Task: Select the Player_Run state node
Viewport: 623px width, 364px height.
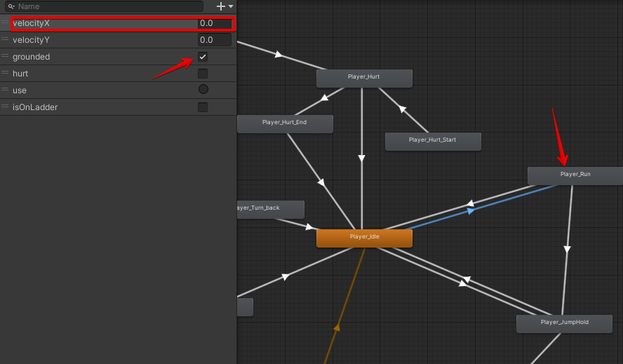Action: pos(575,175)
